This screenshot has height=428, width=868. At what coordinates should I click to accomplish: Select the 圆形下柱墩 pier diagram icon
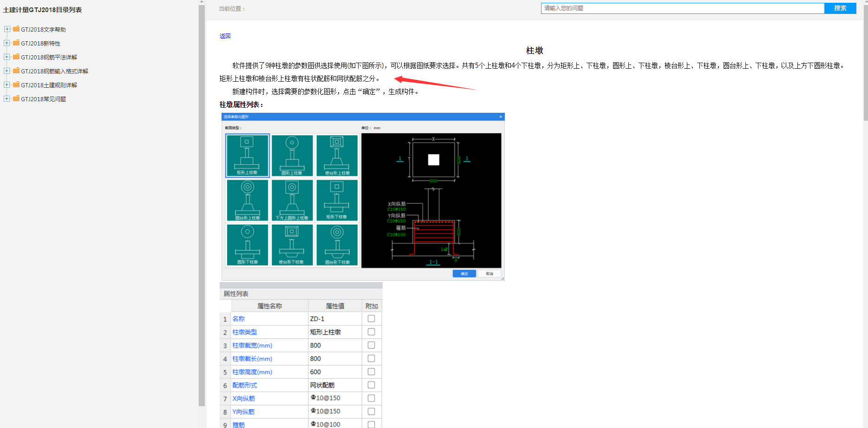click(x=248, y=245)
